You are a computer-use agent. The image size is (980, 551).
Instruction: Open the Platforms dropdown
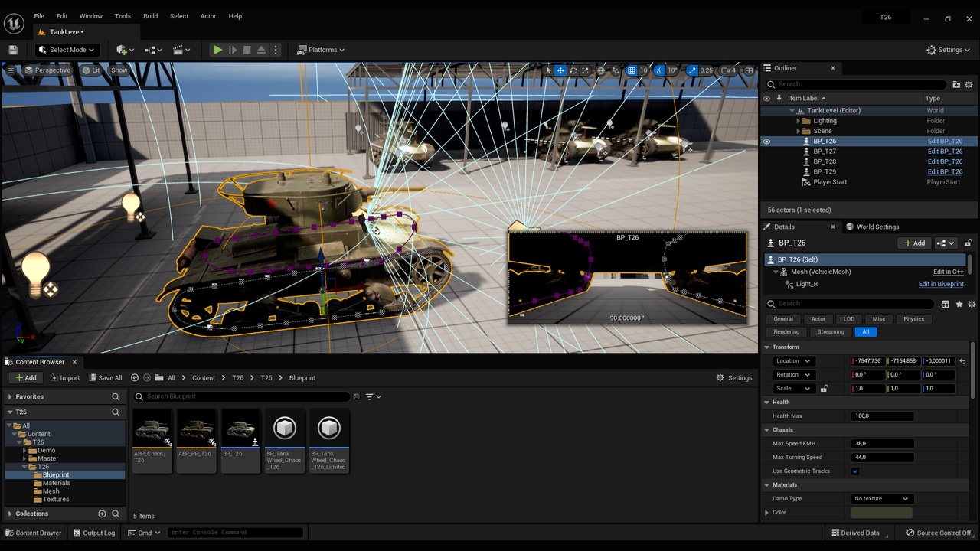pos(321,50)
